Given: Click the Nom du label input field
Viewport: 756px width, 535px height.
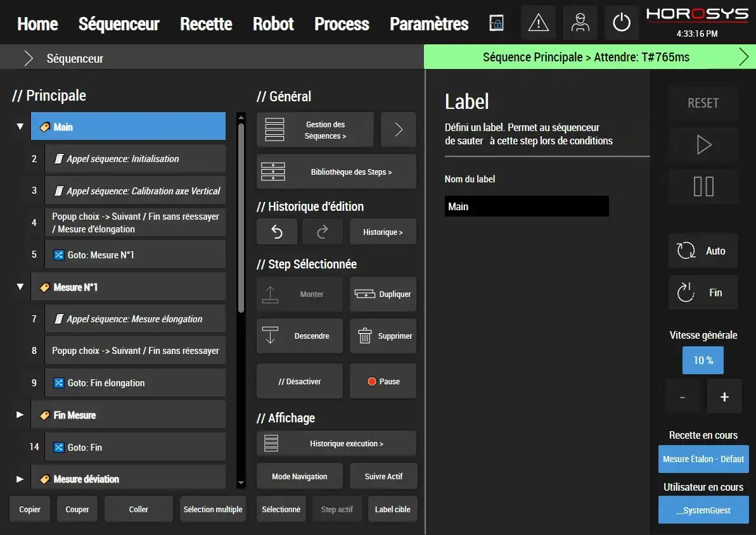Looking at the screenshot, I should tap(527, 206).
